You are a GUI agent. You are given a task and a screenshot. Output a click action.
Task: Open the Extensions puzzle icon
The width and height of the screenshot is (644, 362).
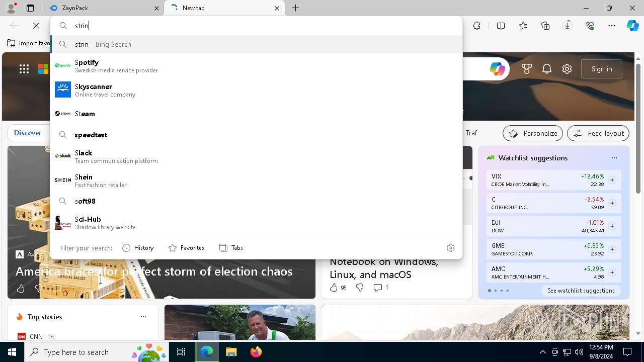pyautogui.click(x=476, y=26)
